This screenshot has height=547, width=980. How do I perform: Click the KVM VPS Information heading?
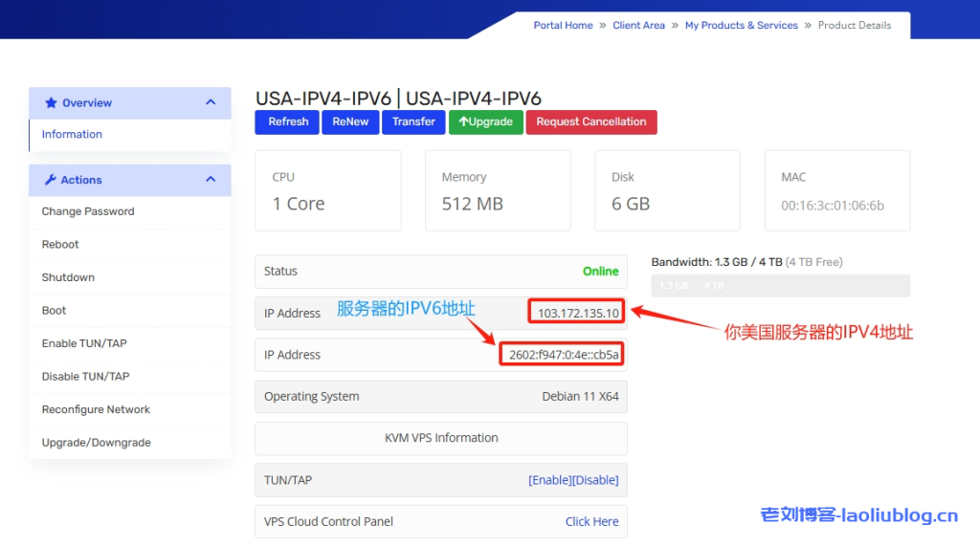pos(441,438)
